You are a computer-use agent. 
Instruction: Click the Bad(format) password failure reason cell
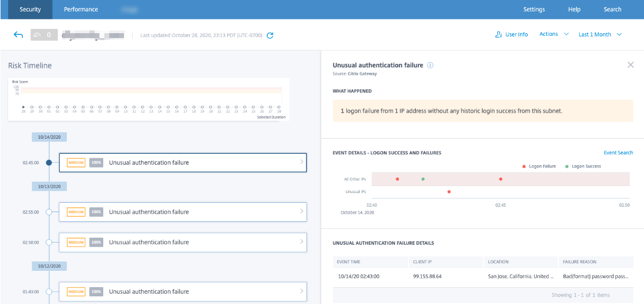(596, 276)
